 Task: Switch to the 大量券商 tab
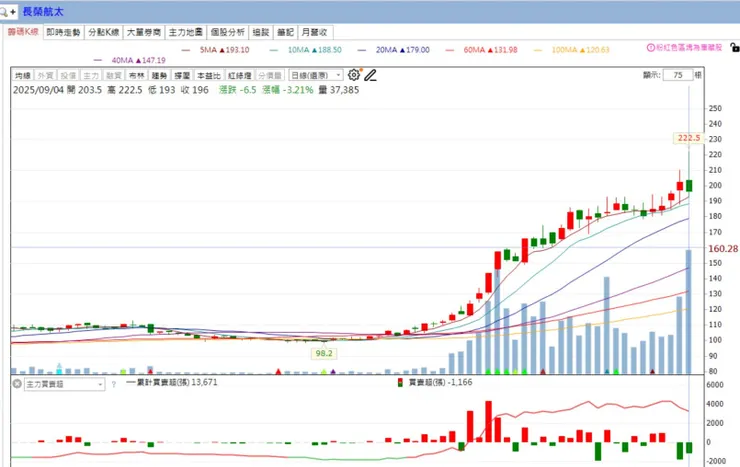[143, 32]
